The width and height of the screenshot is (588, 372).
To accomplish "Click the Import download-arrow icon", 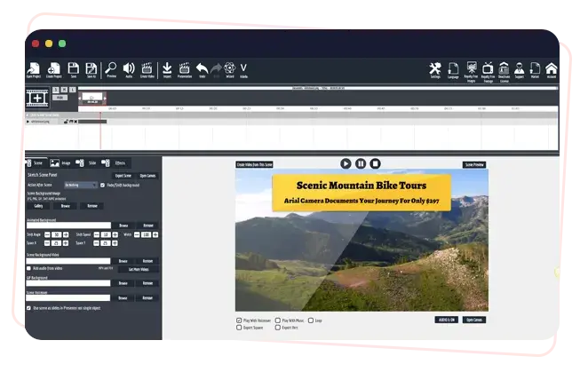I will (x=167, y=69).
